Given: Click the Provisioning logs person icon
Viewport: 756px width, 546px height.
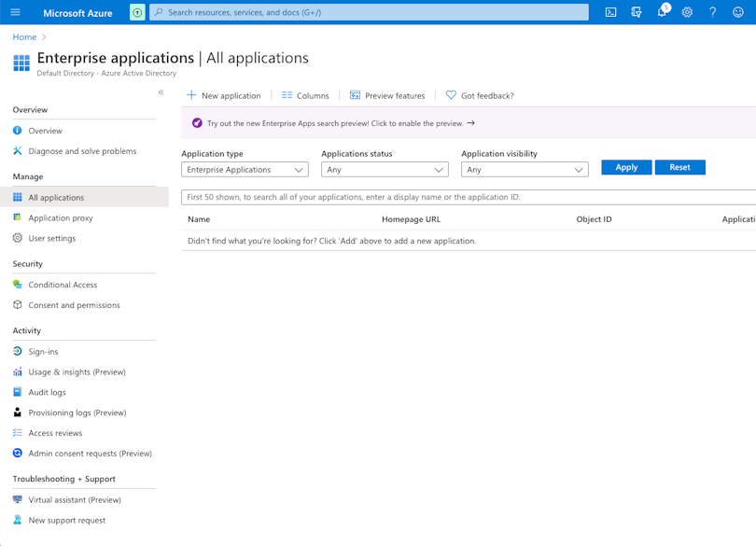Looking at the screenshot, I should click(18, 412).
